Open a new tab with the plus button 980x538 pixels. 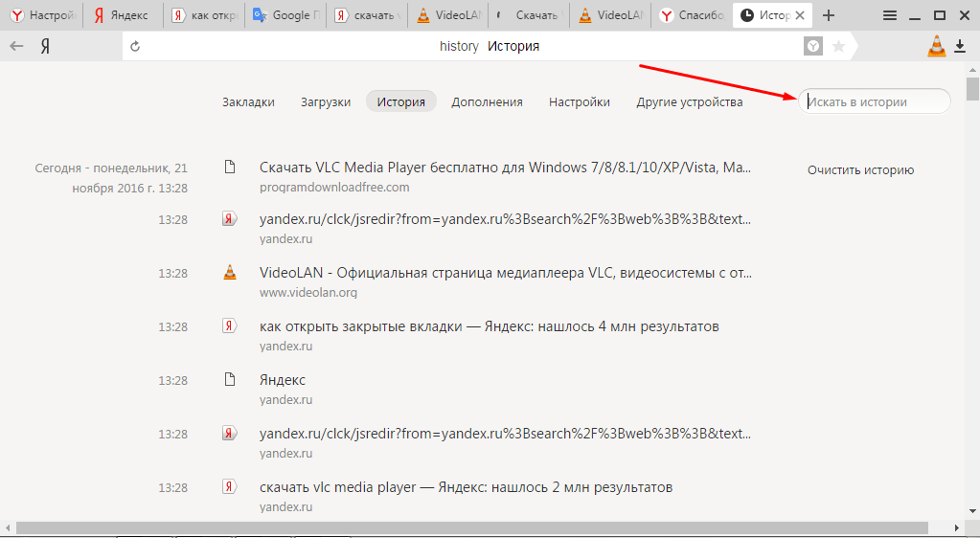pyautogui.click(x=829, y=15)
